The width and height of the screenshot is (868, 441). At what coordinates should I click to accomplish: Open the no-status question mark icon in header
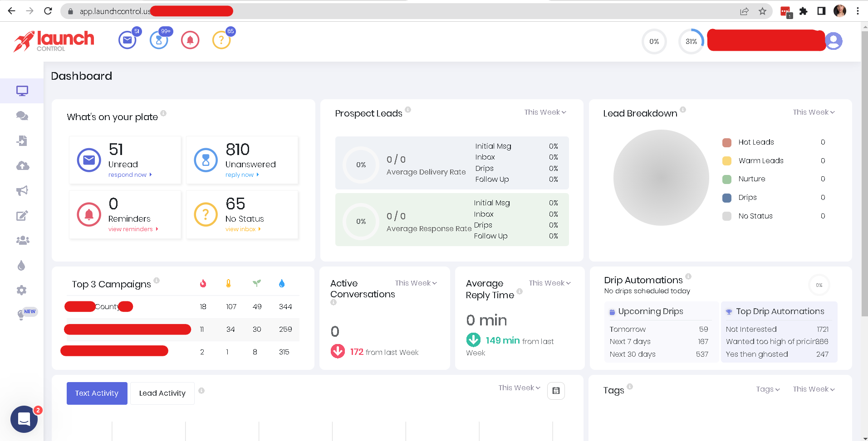(x=221, y=40)
